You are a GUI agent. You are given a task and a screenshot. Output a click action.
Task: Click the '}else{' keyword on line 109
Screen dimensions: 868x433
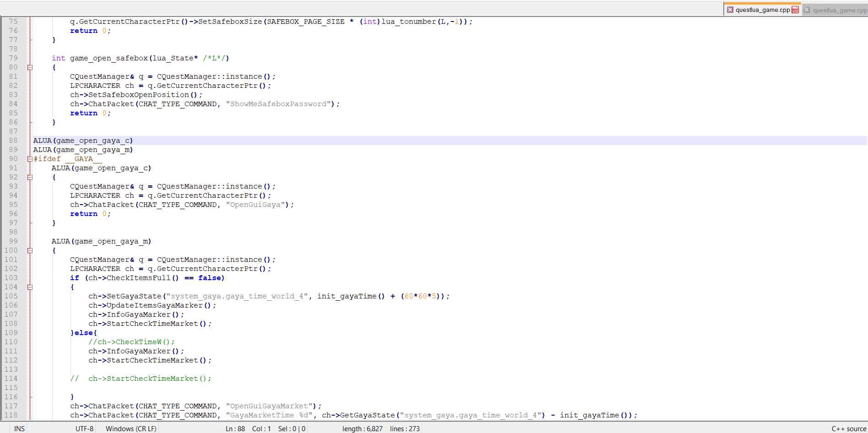[x=84, y=333]
